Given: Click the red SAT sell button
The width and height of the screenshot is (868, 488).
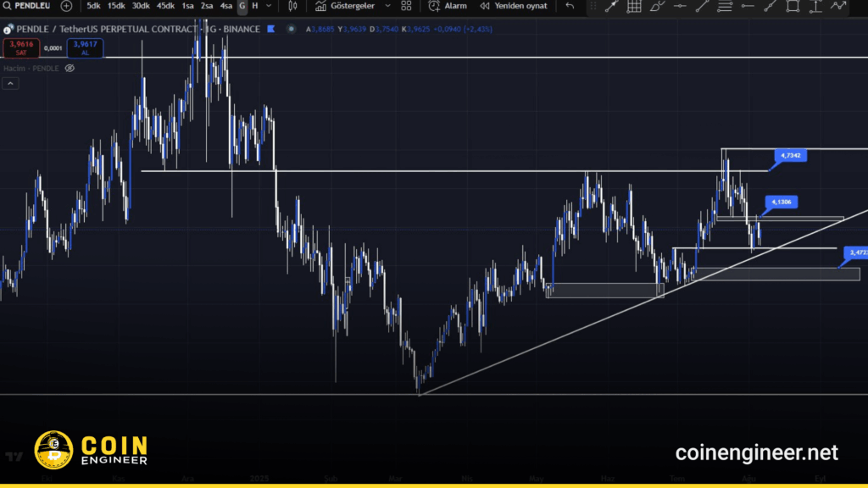Looking at the screenshot, I should (21, 47).
